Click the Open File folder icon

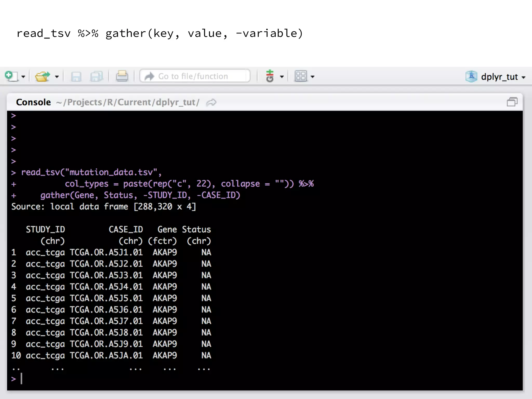pyautogui.click(x=42, y=76)
